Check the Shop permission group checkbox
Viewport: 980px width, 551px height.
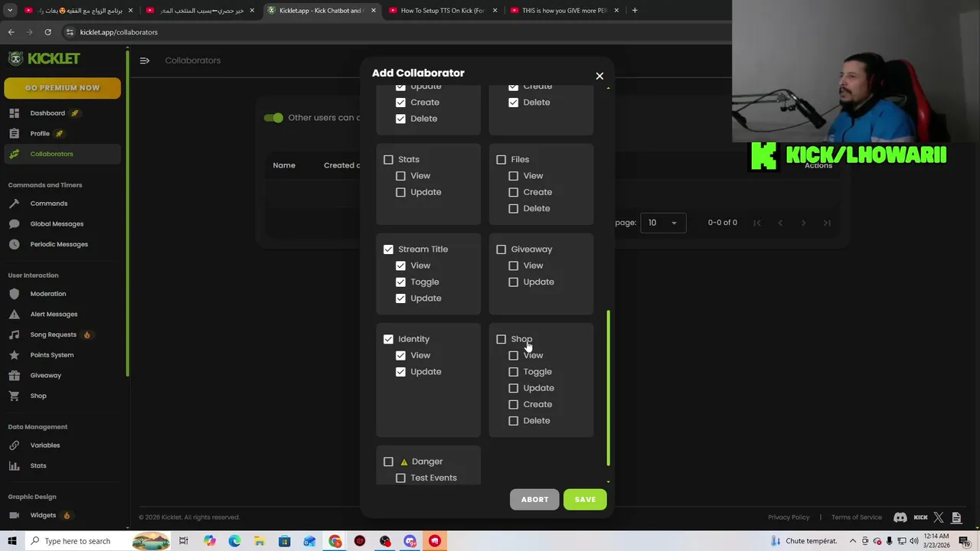point(501,339)
